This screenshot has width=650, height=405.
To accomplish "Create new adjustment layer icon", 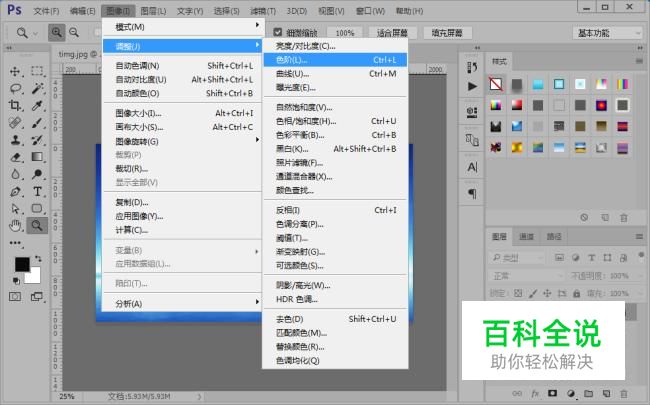I will click(570, 393).
